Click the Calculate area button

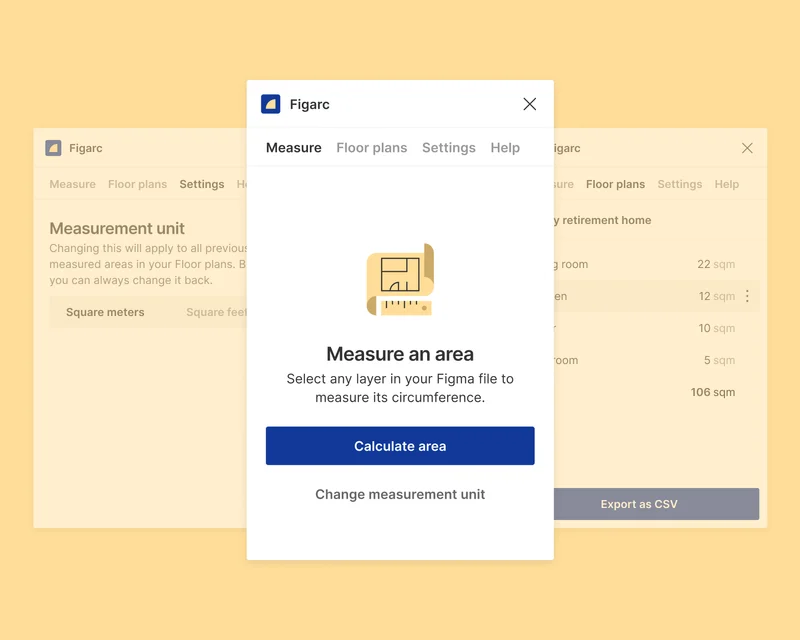400,446
